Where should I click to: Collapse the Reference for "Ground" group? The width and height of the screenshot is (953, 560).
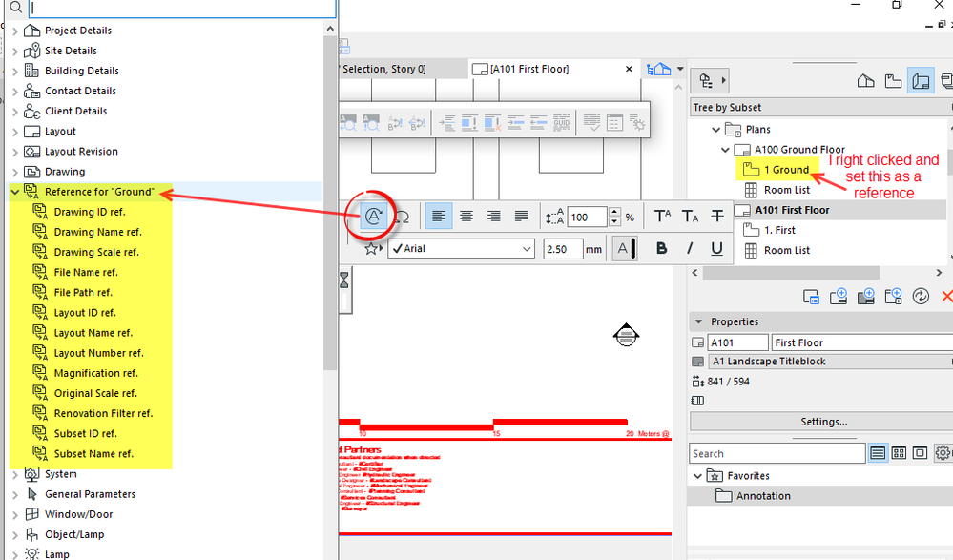(x=15, y=192)
